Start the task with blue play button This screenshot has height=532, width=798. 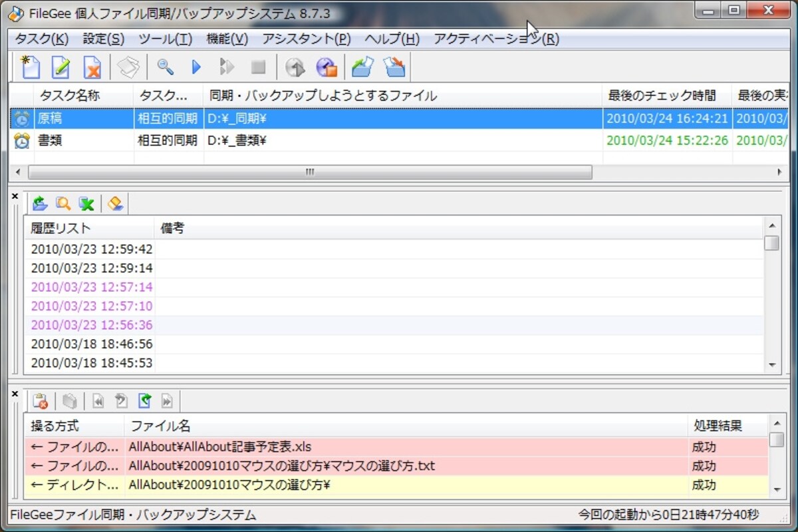tap(196, 66)
